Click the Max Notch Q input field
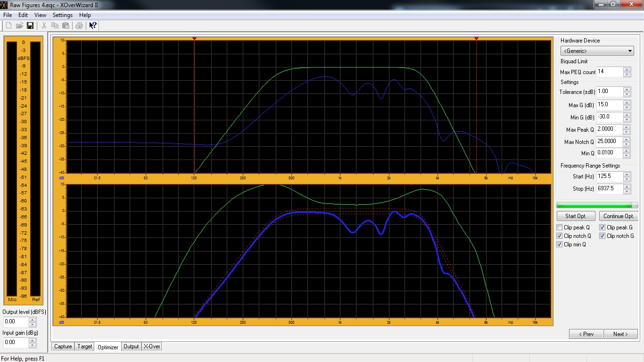 coord(610,142)
